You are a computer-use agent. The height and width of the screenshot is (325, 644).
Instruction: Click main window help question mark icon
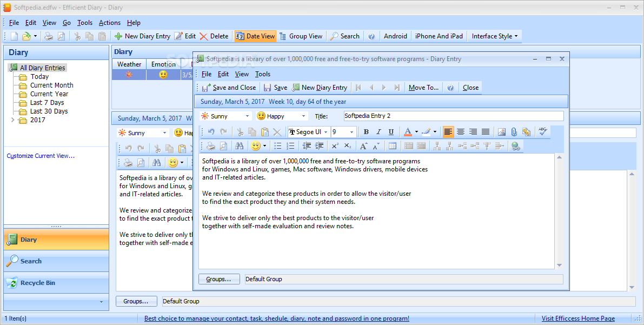[x=371, y=36]
